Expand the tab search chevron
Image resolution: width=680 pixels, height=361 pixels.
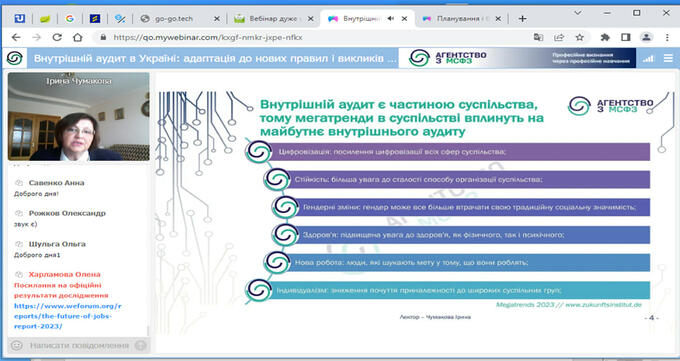[x=578, y=13]
